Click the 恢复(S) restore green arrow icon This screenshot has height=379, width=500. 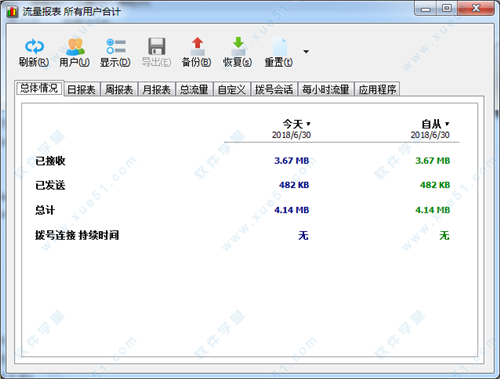(x=238, y=46)
